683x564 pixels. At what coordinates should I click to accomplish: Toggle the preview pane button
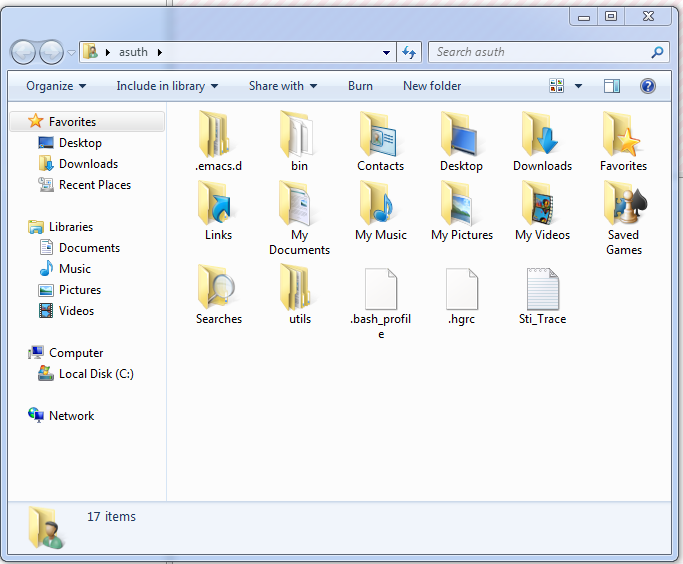[x=612, y=86]
